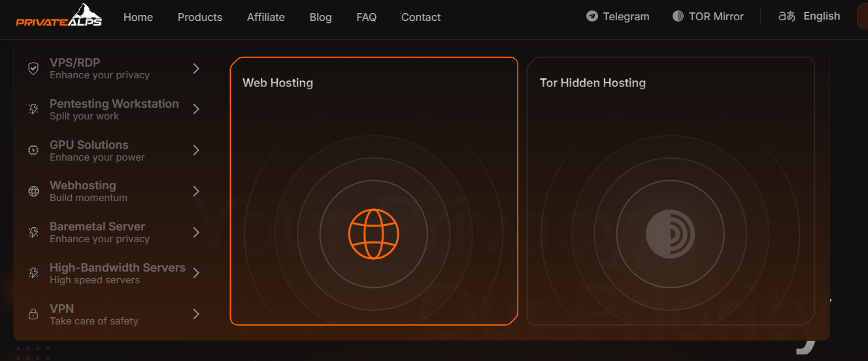Click the large Tor onion icon
This screenshot has height=361, width=868.
[671, 234]
